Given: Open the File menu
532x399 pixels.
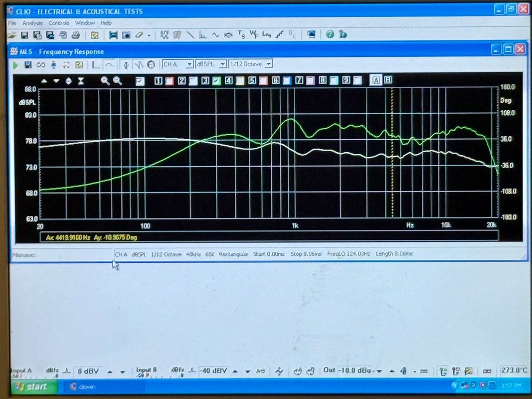Looking at the screenshot, I should [12, 23].
